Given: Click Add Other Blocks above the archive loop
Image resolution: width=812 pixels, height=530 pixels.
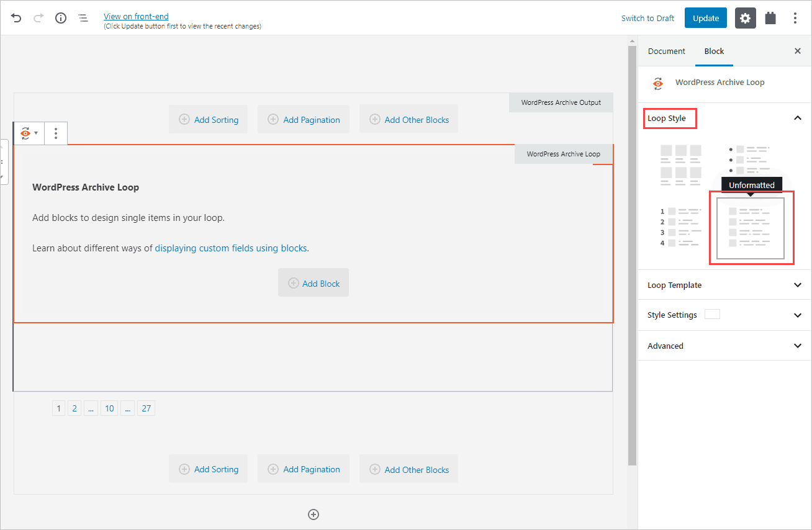Looking at the screenshot, I should (408, 120).
